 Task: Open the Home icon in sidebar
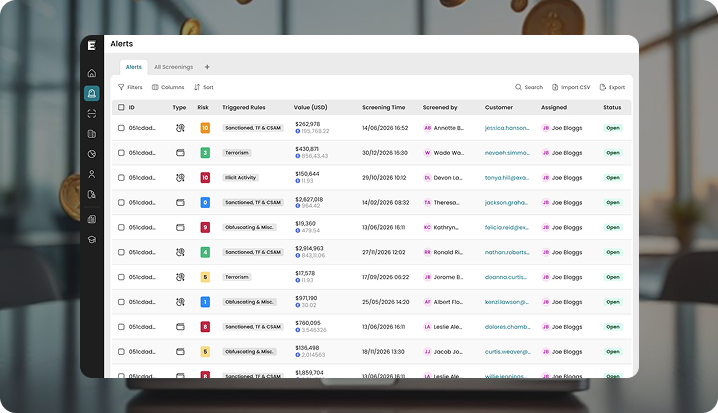pos(92,73)
